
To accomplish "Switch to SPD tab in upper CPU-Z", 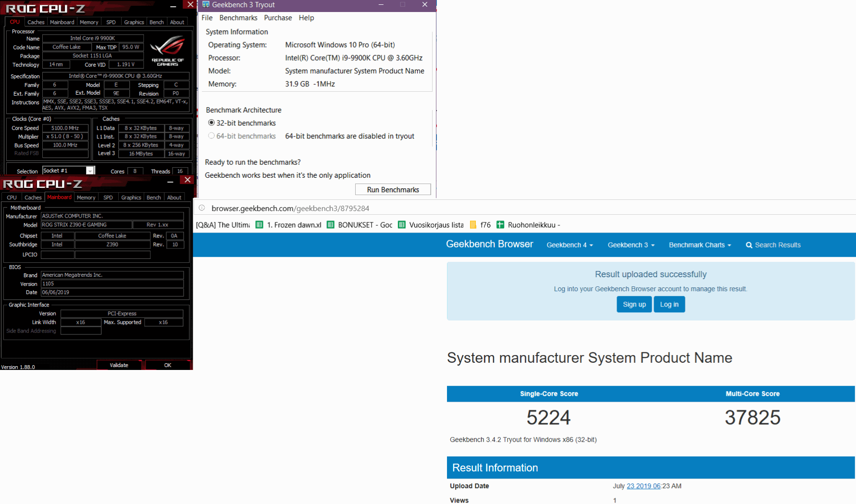I will point(111,22).
